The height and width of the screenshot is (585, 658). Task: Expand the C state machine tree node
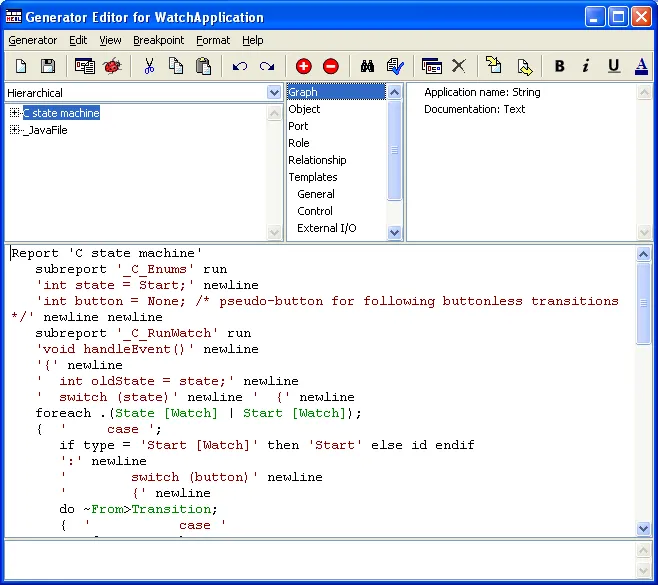point(14,113)
